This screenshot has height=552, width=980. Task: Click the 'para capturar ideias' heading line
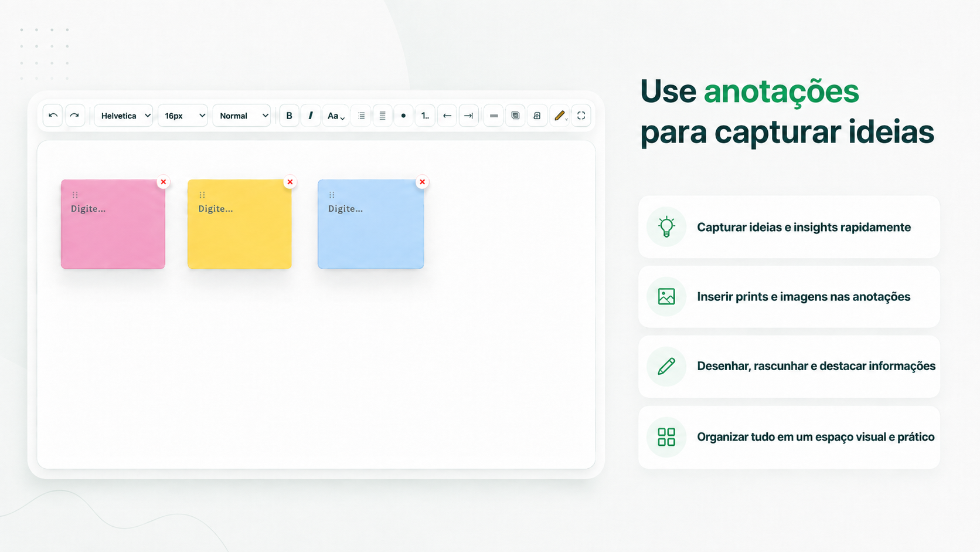[787, 133]
